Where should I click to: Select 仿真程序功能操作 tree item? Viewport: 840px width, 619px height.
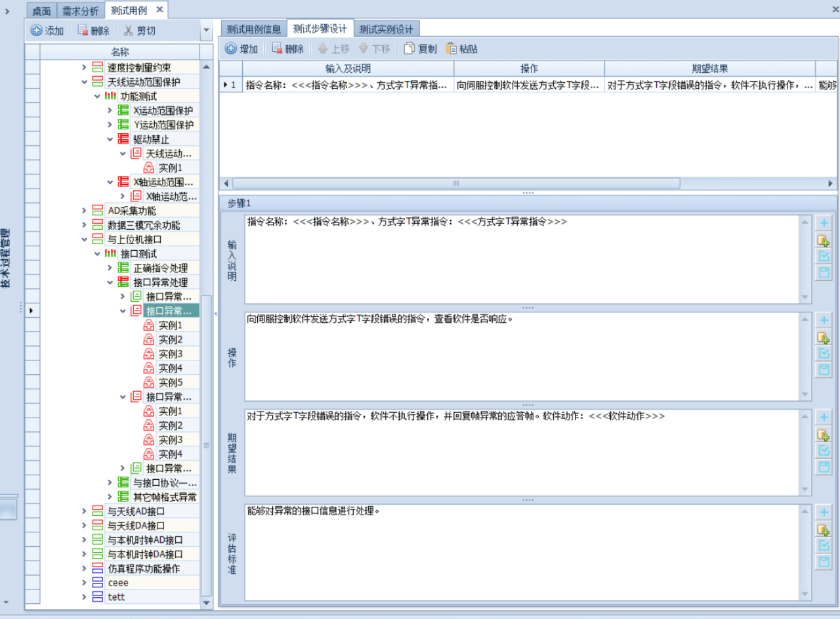144,568
